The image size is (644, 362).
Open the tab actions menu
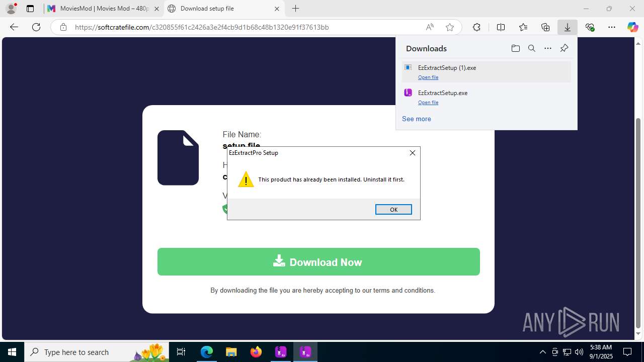click(30, 9)
